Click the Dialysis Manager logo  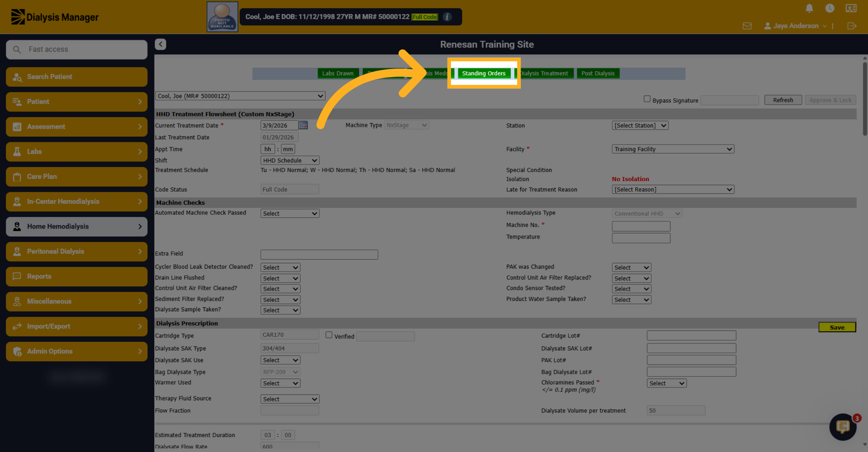55,17
